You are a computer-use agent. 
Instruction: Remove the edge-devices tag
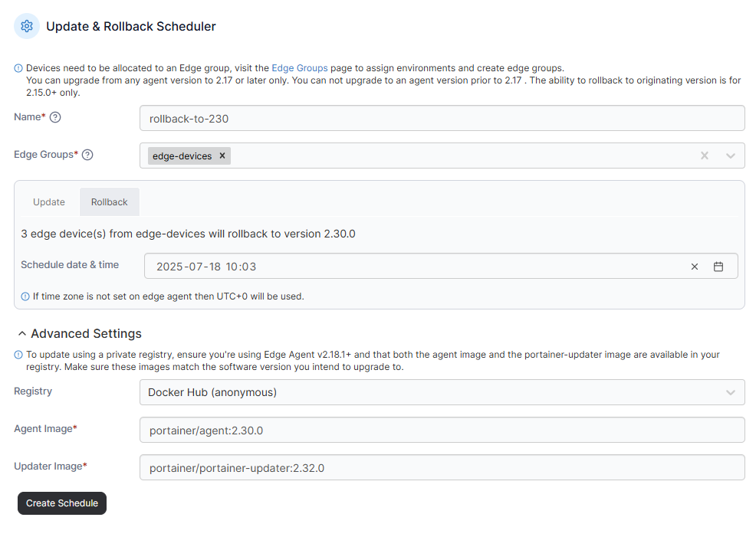[x=222, y=156]
